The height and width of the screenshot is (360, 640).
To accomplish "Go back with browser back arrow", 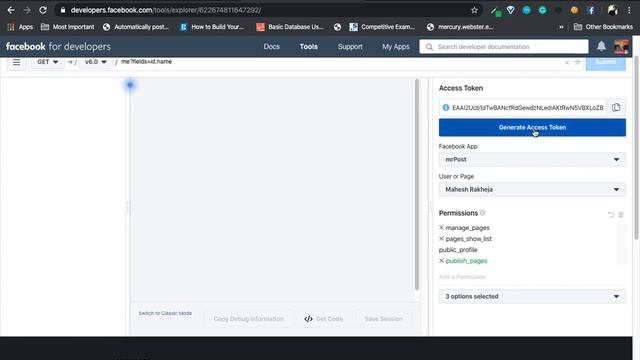I will pyautogui.click(x=11, y=10).
